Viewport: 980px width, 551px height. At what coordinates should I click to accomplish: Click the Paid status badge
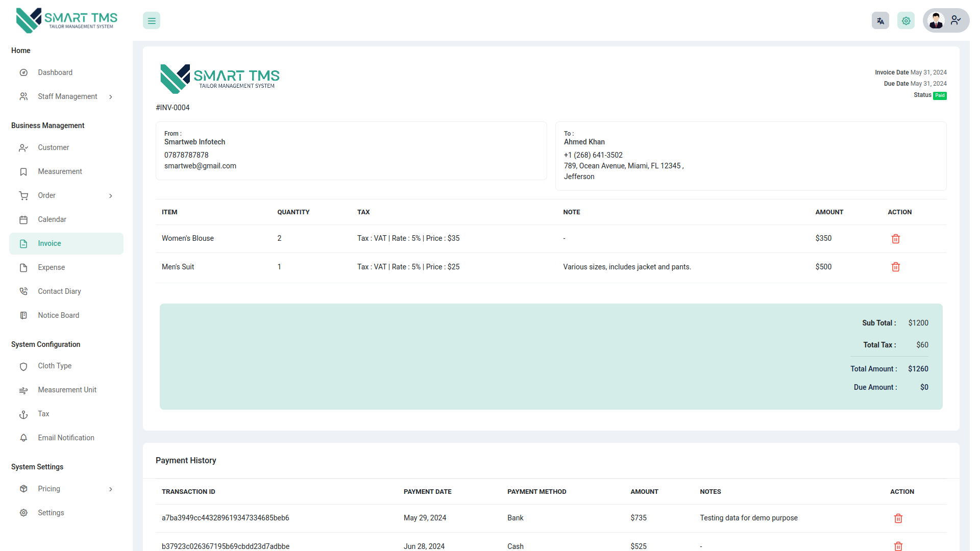939,95
